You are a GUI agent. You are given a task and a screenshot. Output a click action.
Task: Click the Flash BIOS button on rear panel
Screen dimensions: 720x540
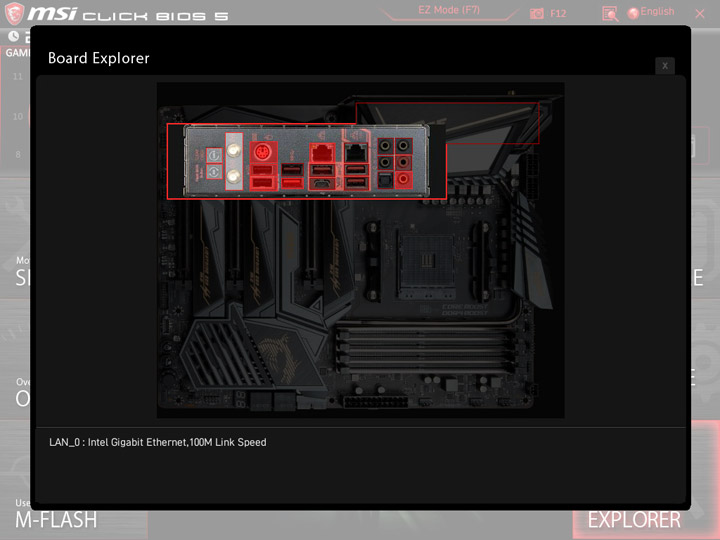click(214, 172)
